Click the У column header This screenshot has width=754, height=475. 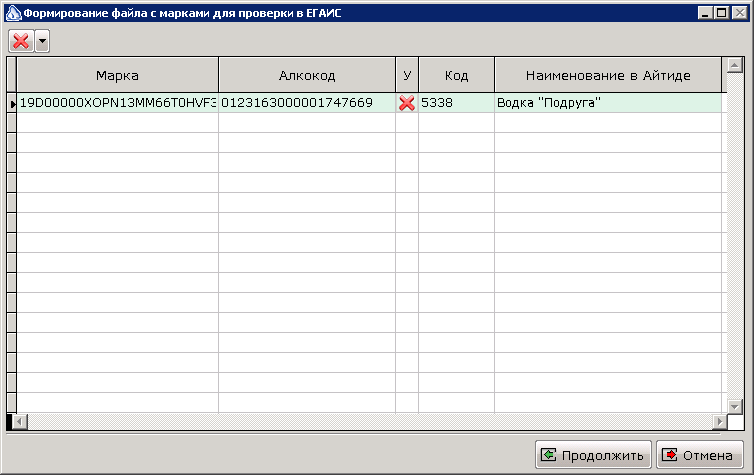point(407,75)
